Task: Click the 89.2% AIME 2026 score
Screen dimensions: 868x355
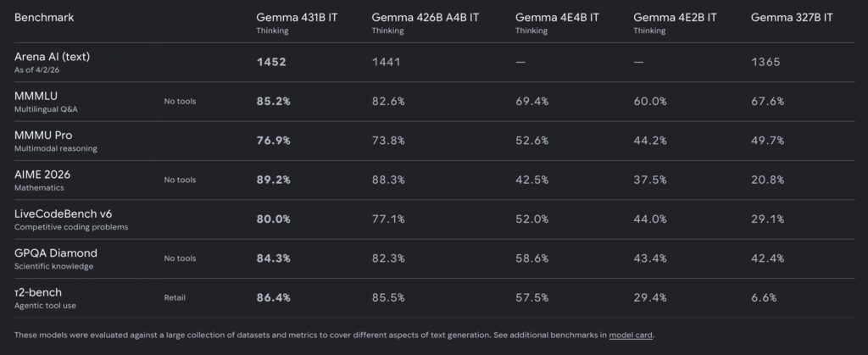Action: click(x=274, y=180)
